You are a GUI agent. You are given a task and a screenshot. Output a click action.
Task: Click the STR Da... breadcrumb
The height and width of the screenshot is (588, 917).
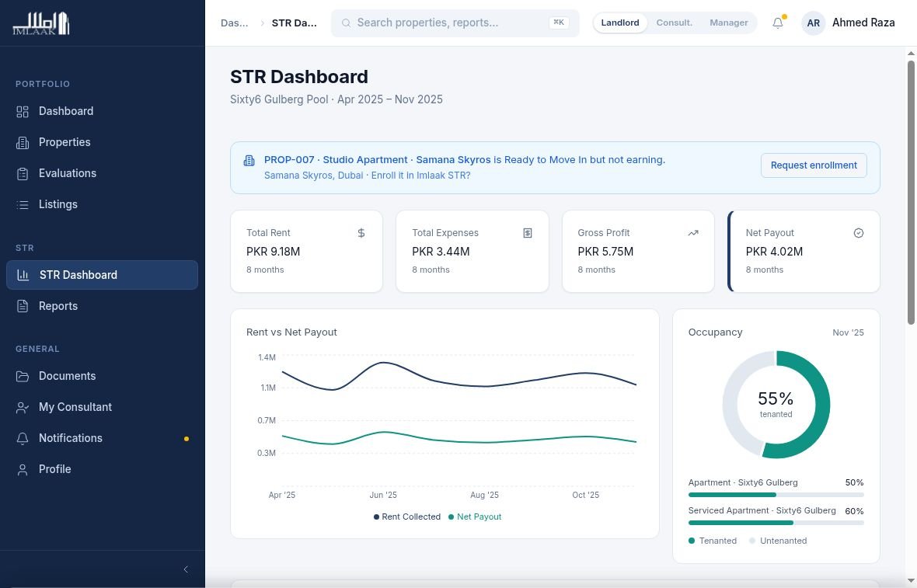pos(295,23)
